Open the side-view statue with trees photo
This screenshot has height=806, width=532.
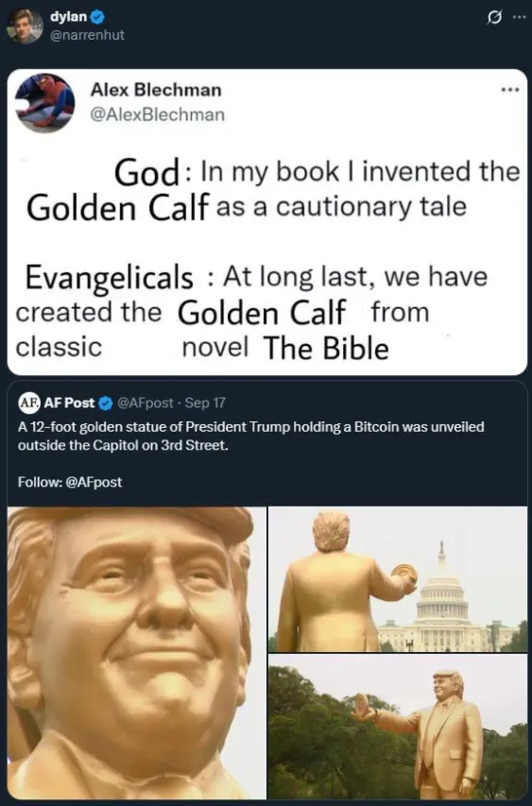click(398, 727)
